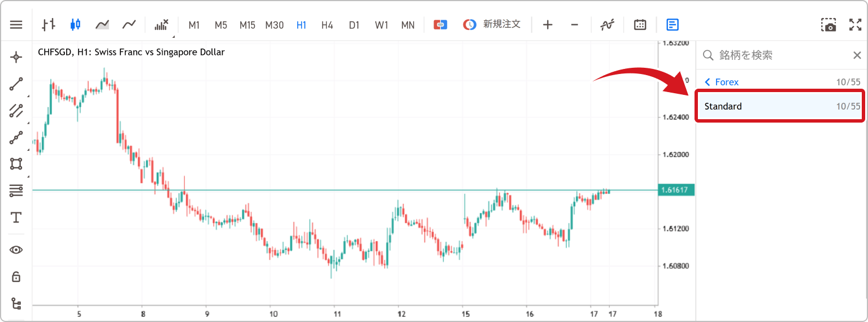Open the hamburger main menu
This screenshot has width=868, height=322.
coord(16,25)
